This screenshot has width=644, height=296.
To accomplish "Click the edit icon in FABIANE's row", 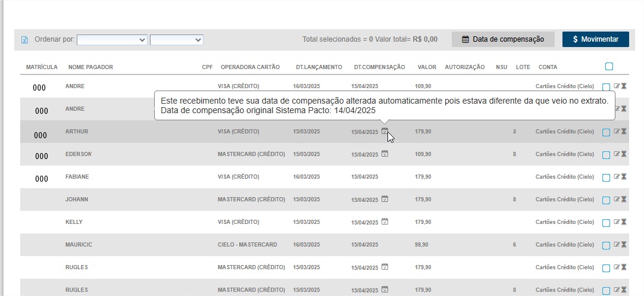I will pos(617,177).
